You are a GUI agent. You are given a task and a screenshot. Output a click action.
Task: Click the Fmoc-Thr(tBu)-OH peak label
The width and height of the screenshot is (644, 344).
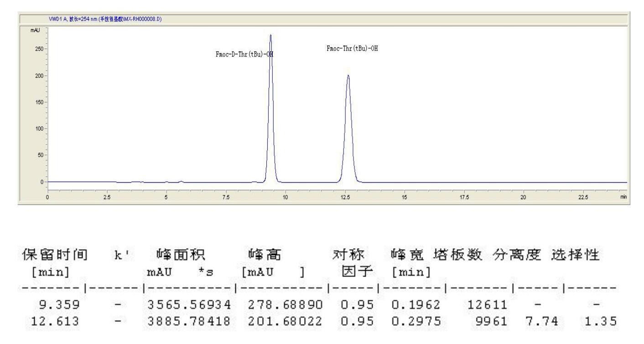(x=352, y=49)
